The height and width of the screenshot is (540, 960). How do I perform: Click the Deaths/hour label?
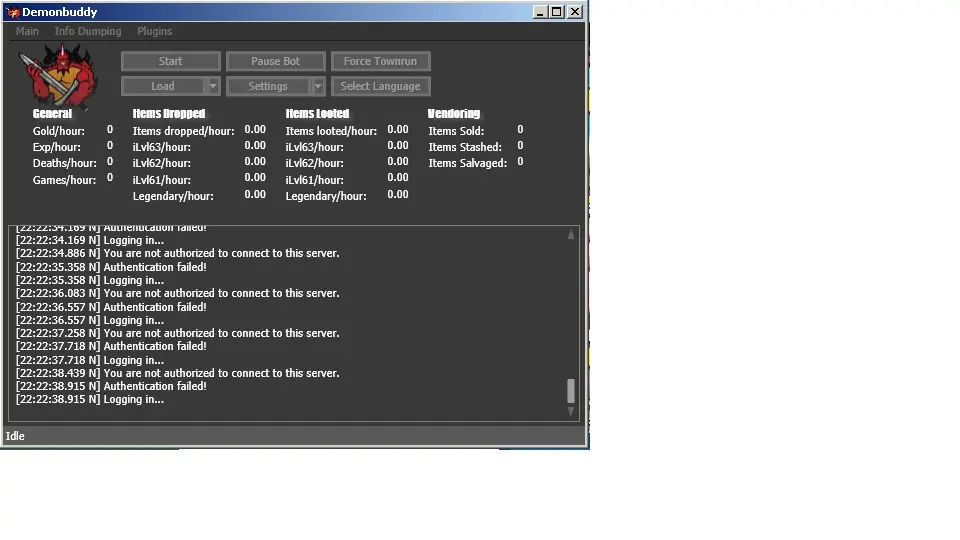pos(64,163)
